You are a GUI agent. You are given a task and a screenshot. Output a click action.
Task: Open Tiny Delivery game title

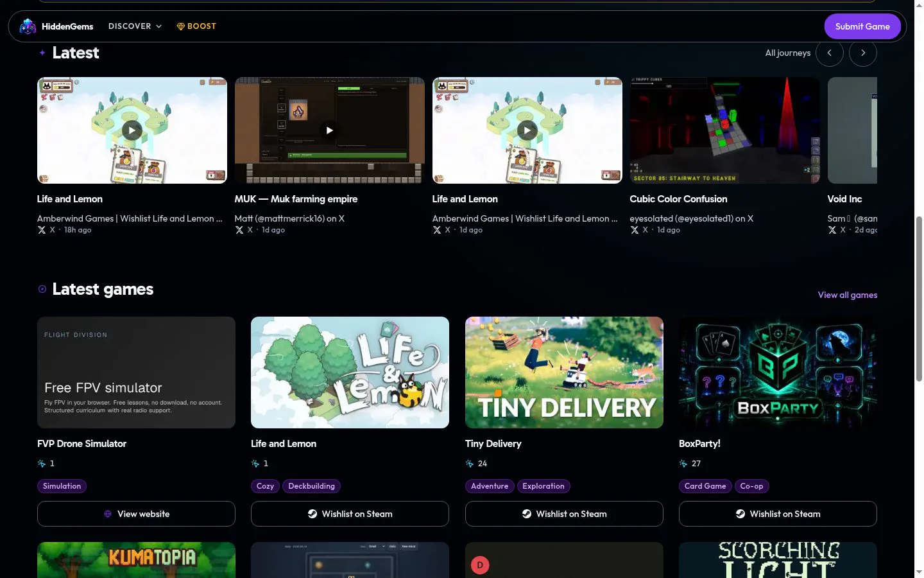pos(493,444)
